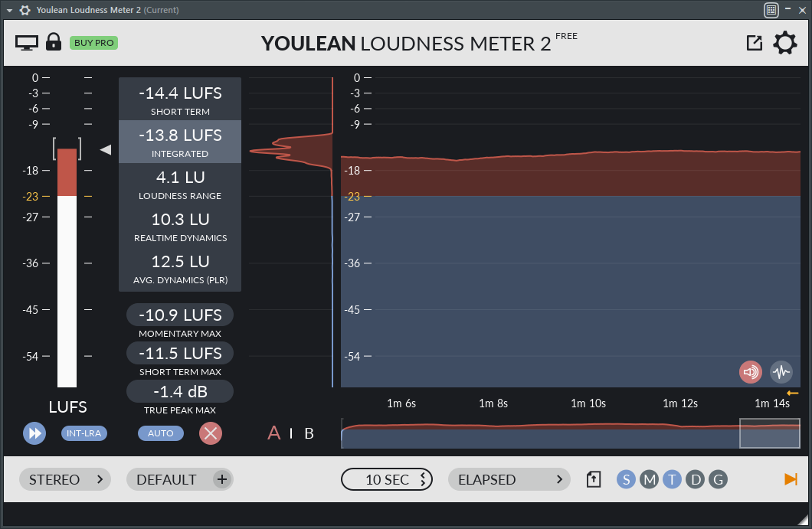
Task: Click the plugin options gear in title bar
Action: point(25,10)
